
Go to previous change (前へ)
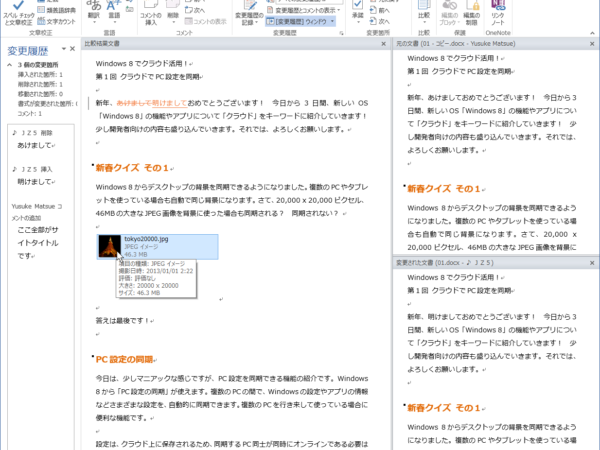[380, 10]
